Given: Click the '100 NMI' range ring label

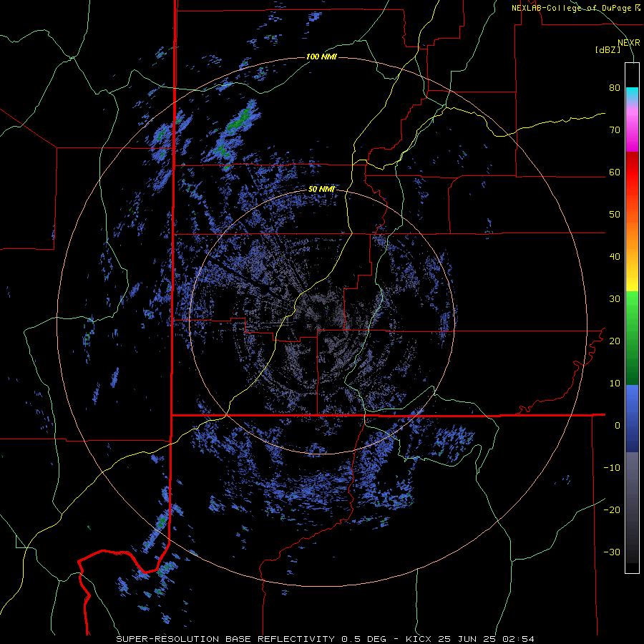Looking at the screenshot, I should click(x=321, y=57).
